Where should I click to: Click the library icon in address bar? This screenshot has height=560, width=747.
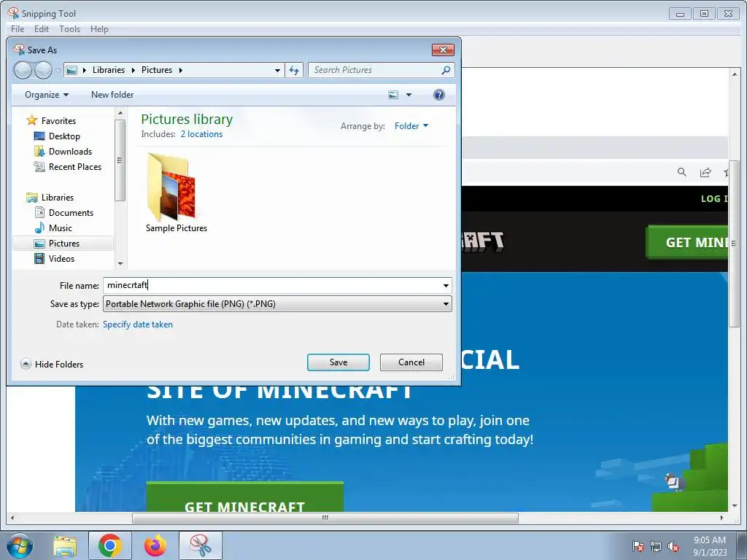point(71,71)
